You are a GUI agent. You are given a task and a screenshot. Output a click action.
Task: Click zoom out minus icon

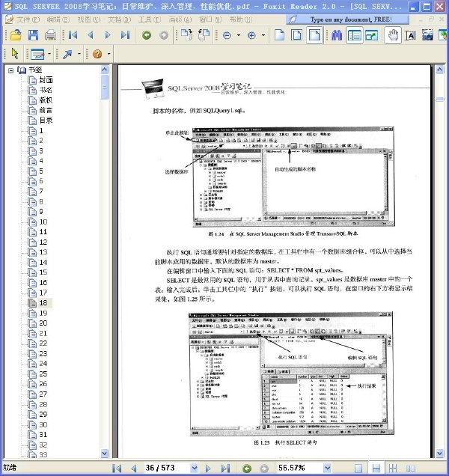click(227, 35)
